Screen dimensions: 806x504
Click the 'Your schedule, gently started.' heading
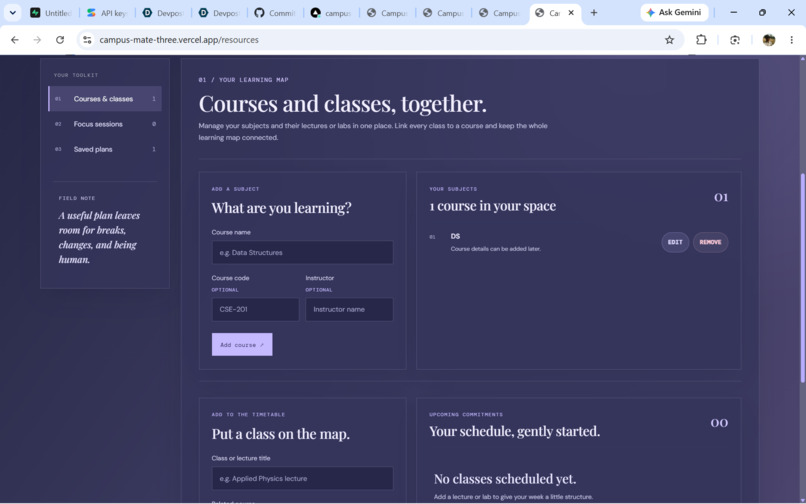514,431
